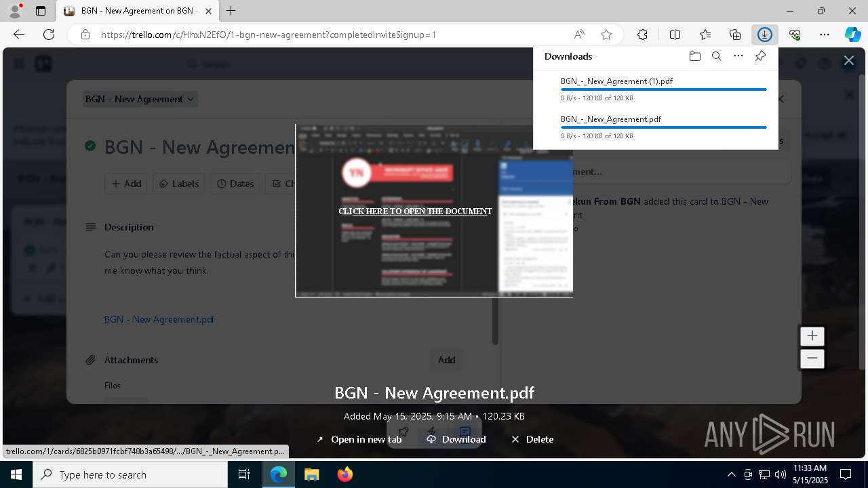868x488 pixels.
Task: Open downloads folder icon
Action: pos(694,56)
